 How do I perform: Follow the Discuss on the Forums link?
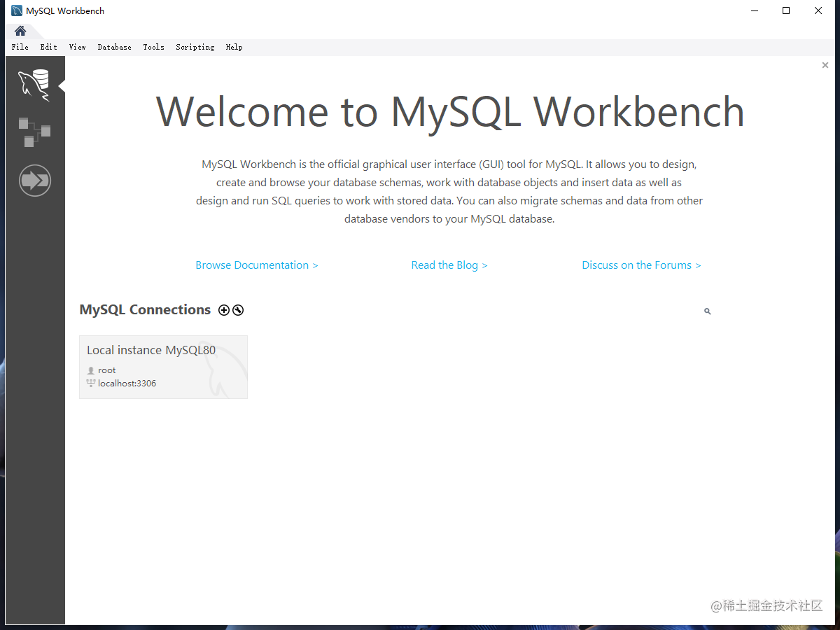(641, 265)
